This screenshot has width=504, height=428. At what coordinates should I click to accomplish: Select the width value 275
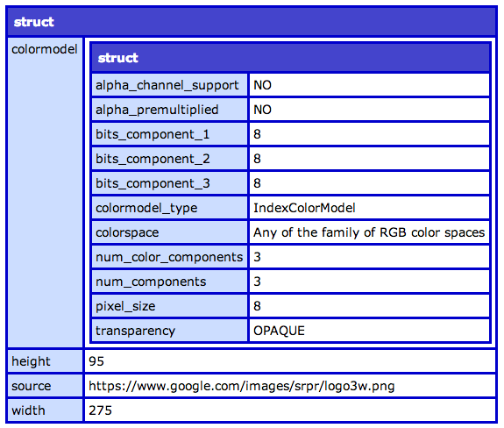click(x=100, y=410)
